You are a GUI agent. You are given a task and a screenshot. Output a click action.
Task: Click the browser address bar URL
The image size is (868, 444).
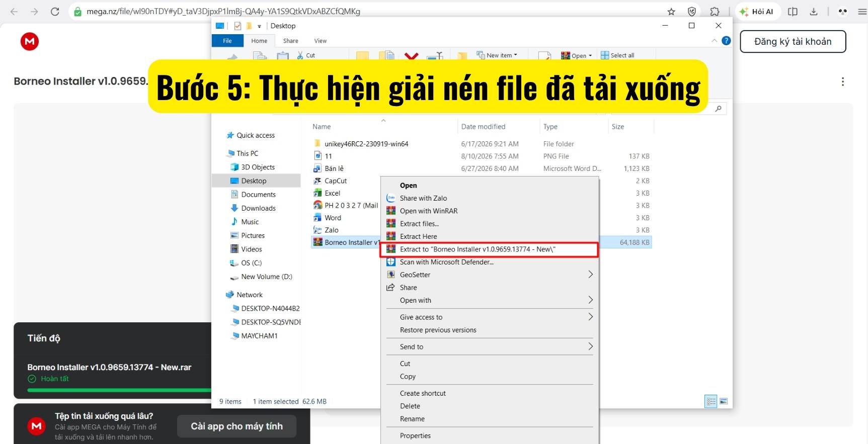[x=223, y=12]
